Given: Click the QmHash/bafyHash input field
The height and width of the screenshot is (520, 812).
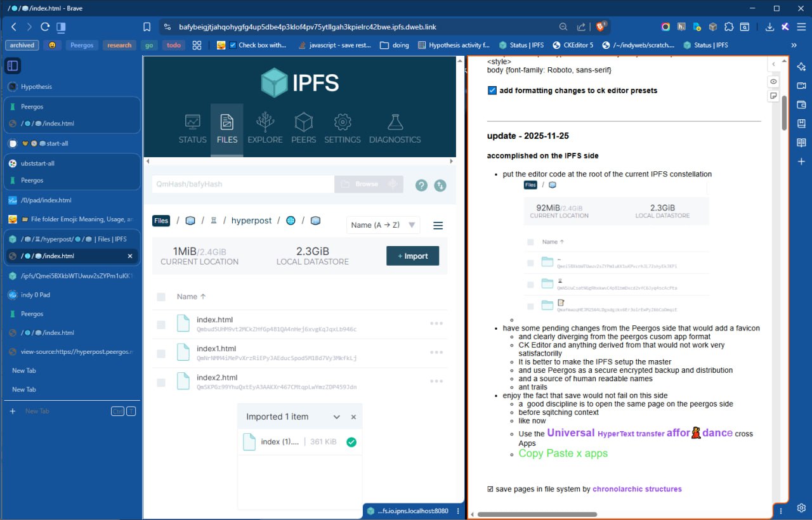Looking at the screenshot, I should click(x=242, y=184).
